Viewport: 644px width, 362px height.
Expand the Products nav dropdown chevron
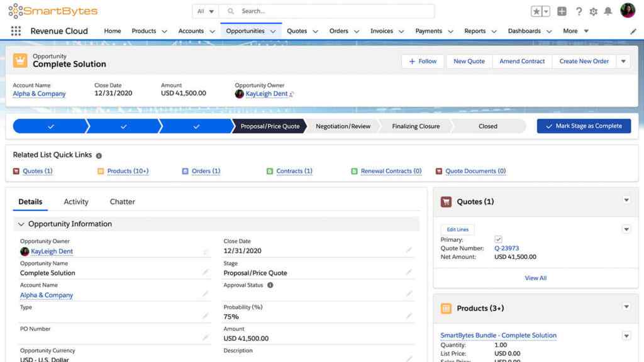coord(164,31)
